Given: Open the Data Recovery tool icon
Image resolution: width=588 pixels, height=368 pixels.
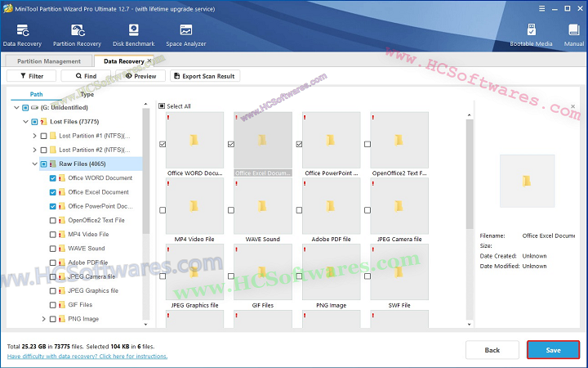Looking at the screenshot, I should 21,34.
